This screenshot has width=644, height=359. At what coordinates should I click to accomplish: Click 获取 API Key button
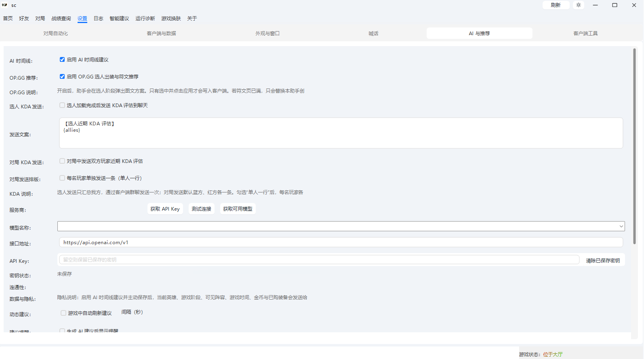[x=165, y=209]
